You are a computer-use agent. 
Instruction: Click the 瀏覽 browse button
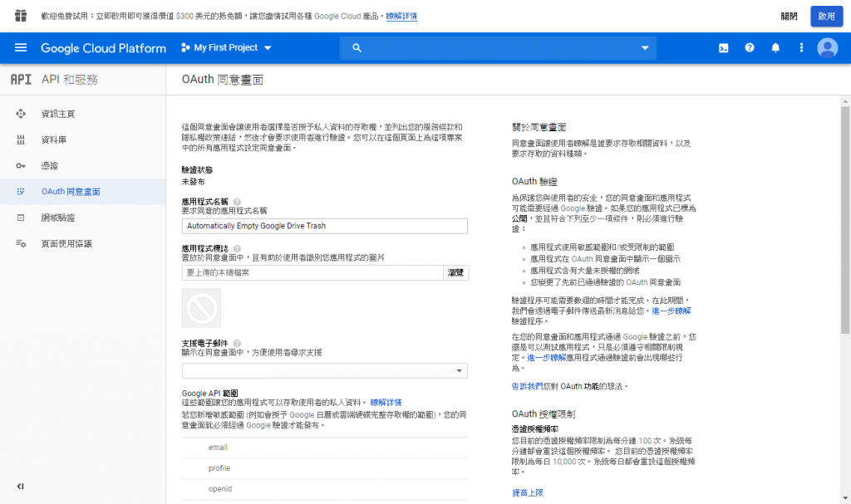tap(455, 272)
